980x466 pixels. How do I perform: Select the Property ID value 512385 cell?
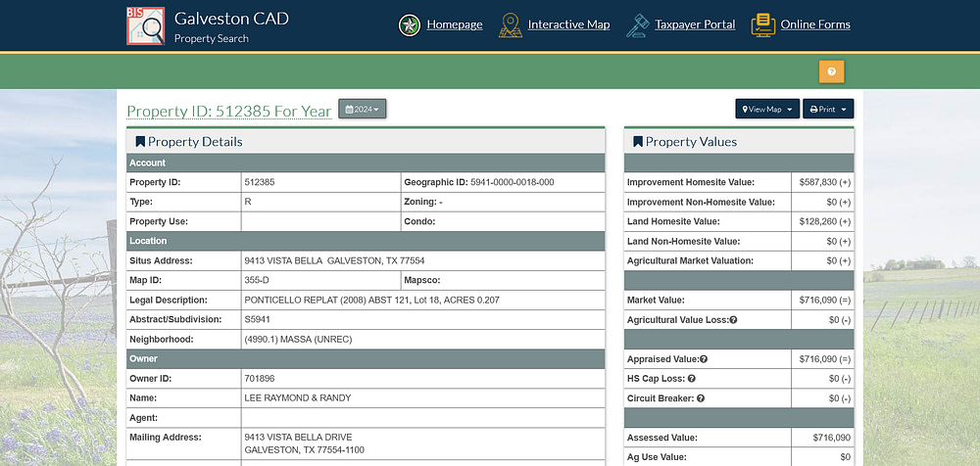pos(320,182)
